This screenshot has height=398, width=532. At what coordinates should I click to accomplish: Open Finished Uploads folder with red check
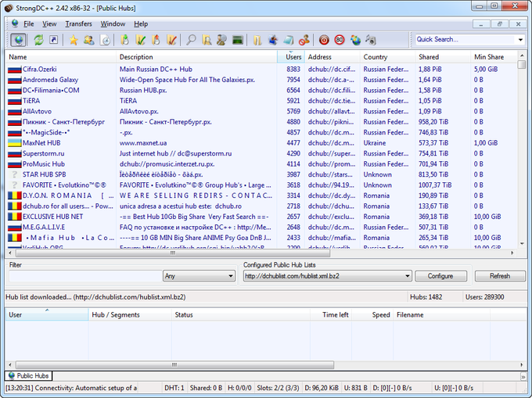(171, 40)
